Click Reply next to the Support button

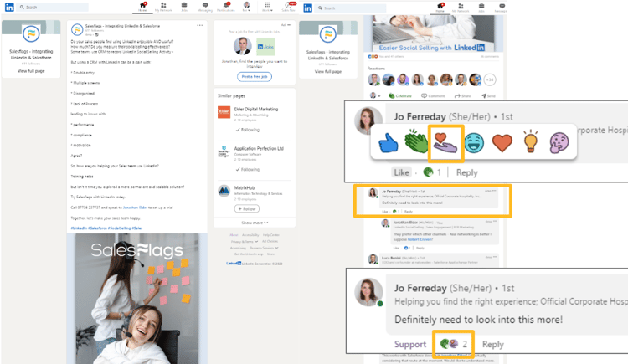493,345
